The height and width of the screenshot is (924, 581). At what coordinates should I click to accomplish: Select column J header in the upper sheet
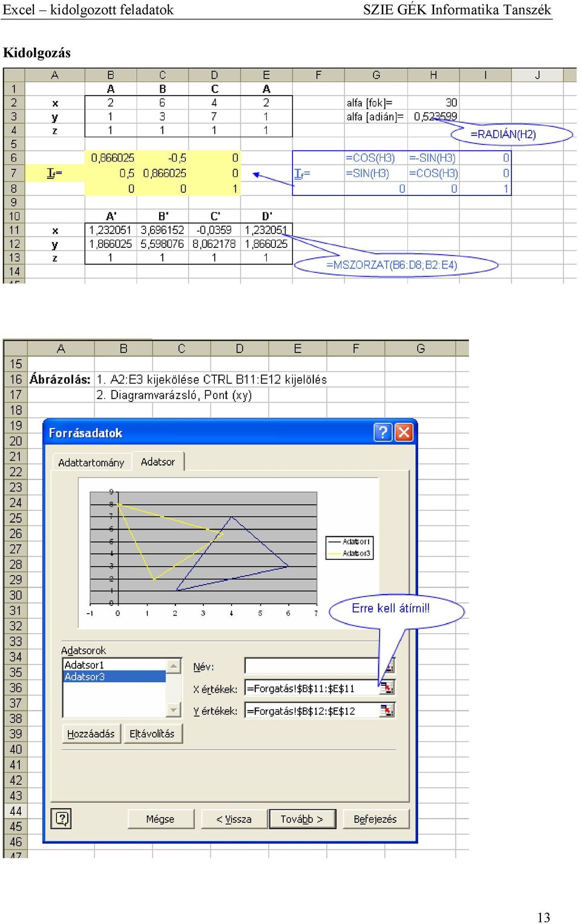(537, 75)
